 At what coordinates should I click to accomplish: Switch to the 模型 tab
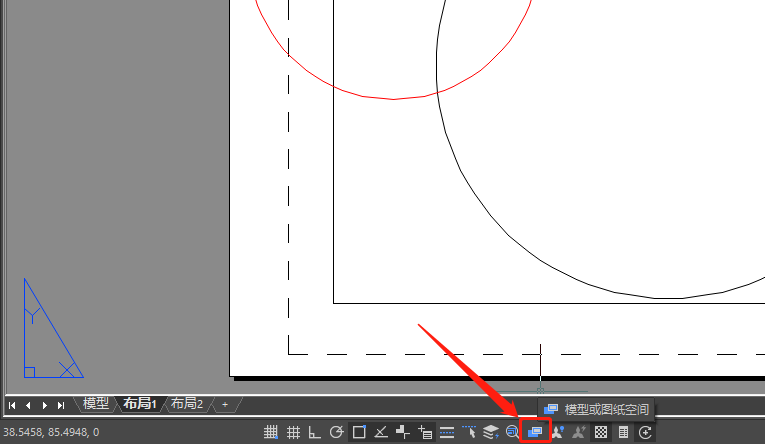pos(96,404)
